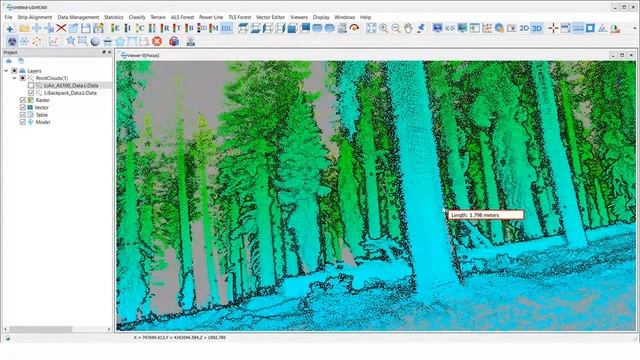The width and height of the screenshot is (640, 360).
Task: Pin or float the Project panel
Action: pos(104,52)
